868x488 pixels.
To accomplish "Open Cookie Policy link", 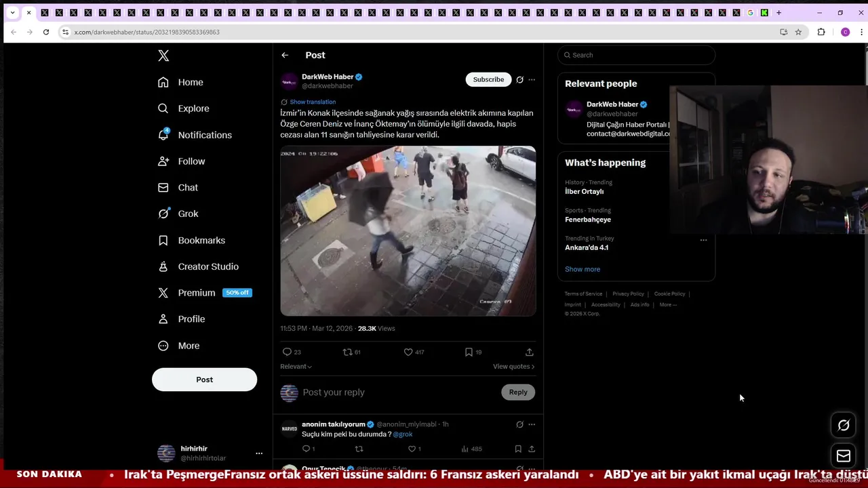I will [x=670, y=294].
